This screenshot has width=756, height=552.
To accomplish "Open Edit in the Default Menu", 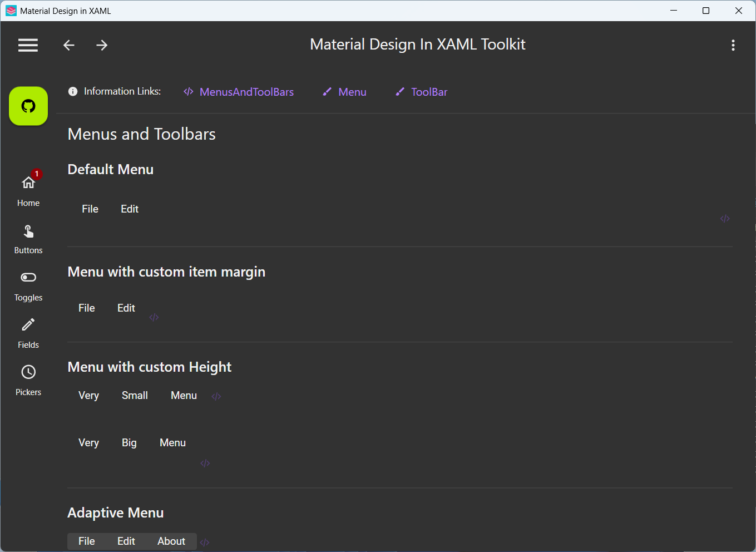I will tap(130, 209).
